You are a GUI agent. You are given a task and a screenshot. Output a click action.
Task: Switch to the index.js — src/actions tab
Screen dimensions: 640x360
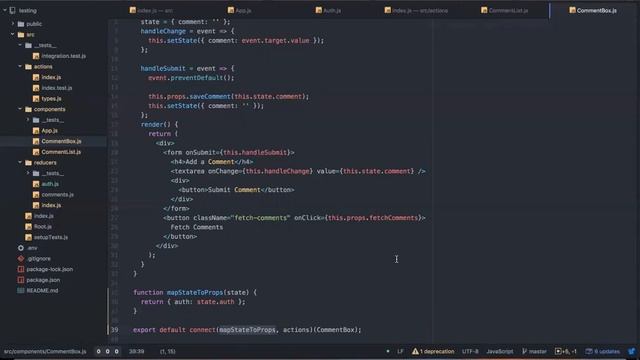(x=416, y=10)
